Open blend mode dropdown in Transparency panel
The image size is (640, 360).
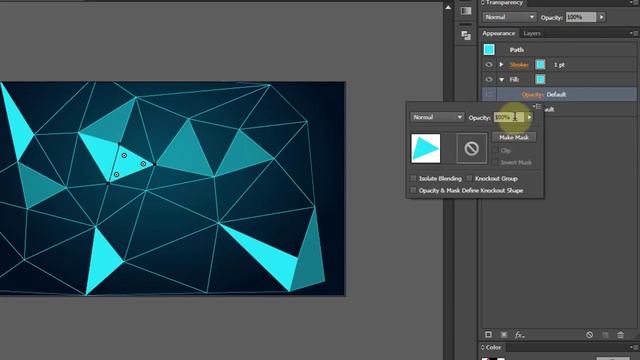(509, 17)
